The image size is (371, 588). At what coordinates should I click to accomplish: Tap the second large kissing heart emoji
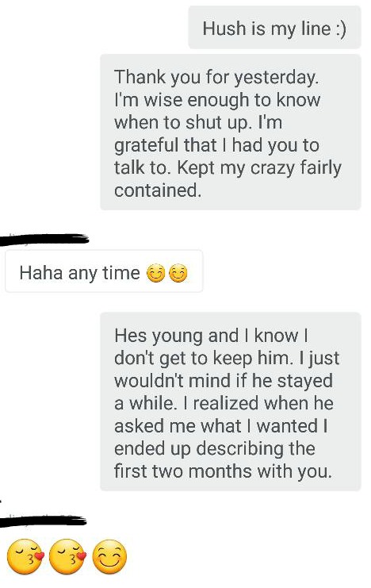click(67, 556)
